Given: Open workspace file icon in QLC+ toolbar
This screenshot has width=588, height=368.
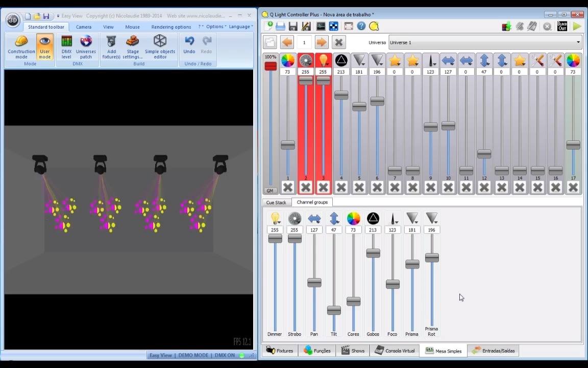Looking at the screenshot, I should pyautogui.click(x=280, y=26).
